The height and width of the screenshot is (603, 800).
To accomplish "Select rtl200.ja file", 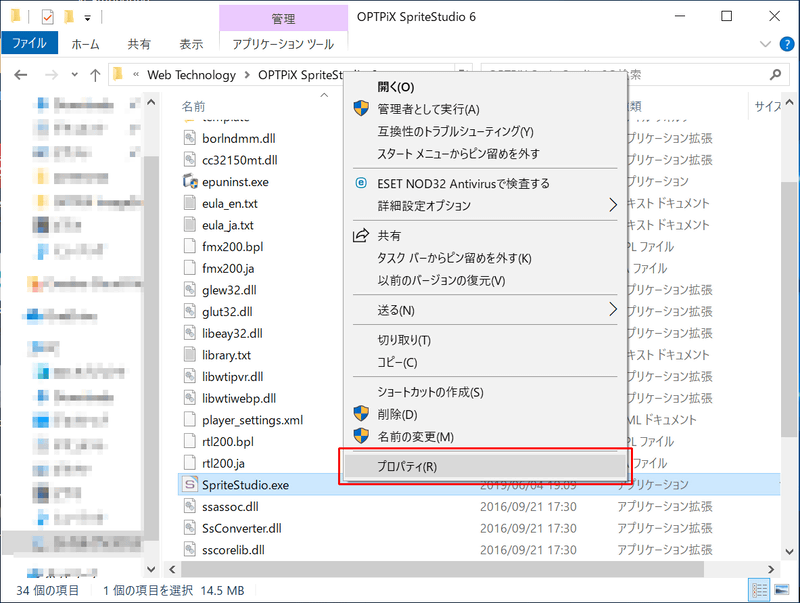I will [223, 463].
